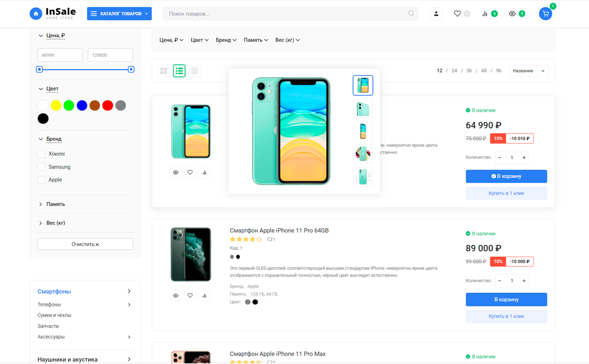The image size is (589, 364).
Task: Open reviews count of iPhone 11 Pro 64GB
Action: coord(271,240)
